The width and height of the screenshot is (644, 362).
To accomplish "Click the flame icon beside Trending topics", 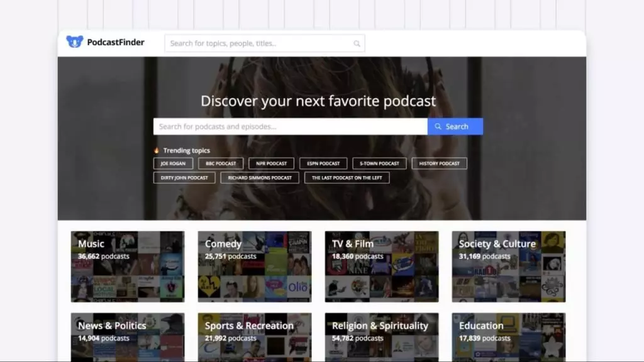I will click(x=157, y=150).
